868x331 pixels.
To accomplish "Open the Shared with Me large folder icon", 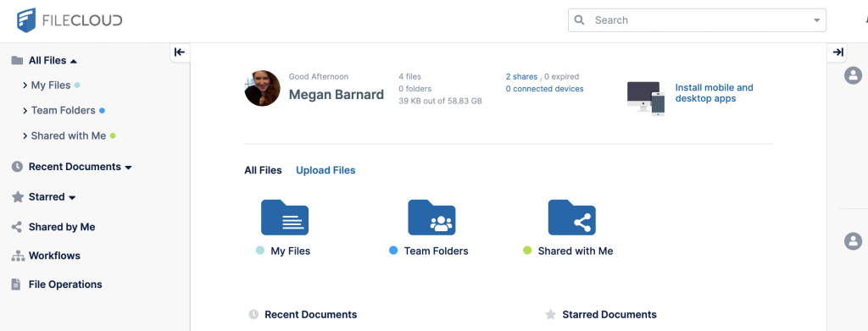I will click(x=572, y=218).
